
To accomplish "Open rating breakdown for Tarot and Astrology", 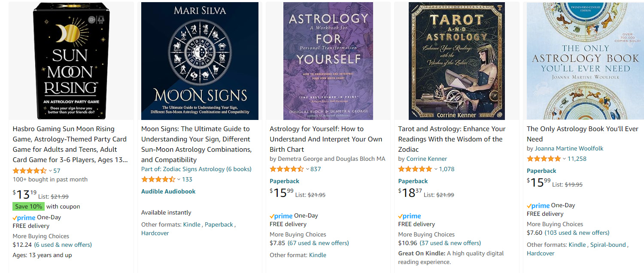I will coord(436,169).
